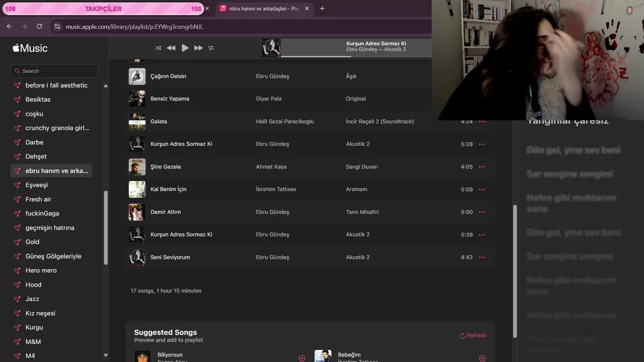644x362 pixels.
Task: Open more options for Kurşun Adres Sormaz Ki 5:28 first row
Action: tap(482, 144)
